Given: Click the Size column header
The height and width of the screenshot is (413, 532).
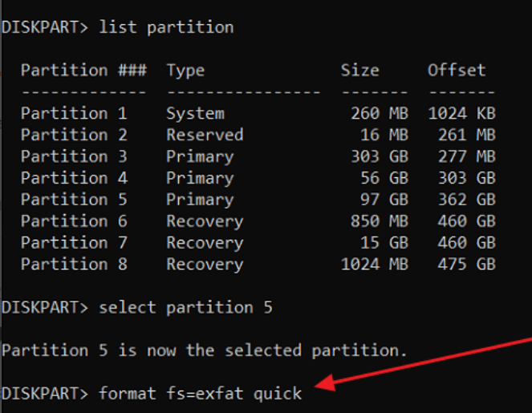Looking at the screenshot, I should [x=359, y=71].
